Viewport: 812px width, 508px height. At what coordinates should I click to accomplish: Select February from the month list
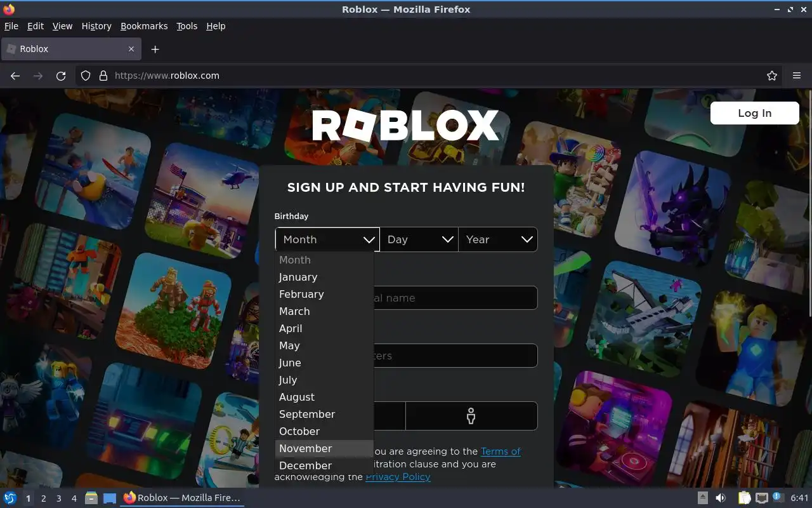(x=324, y=294)
